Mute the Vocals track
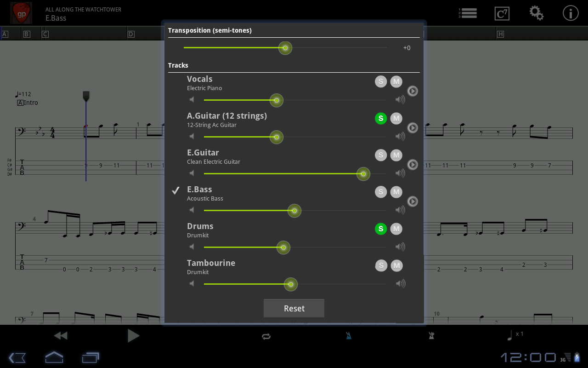This screenshot has height=368, width=588. (x=396, y=81)
